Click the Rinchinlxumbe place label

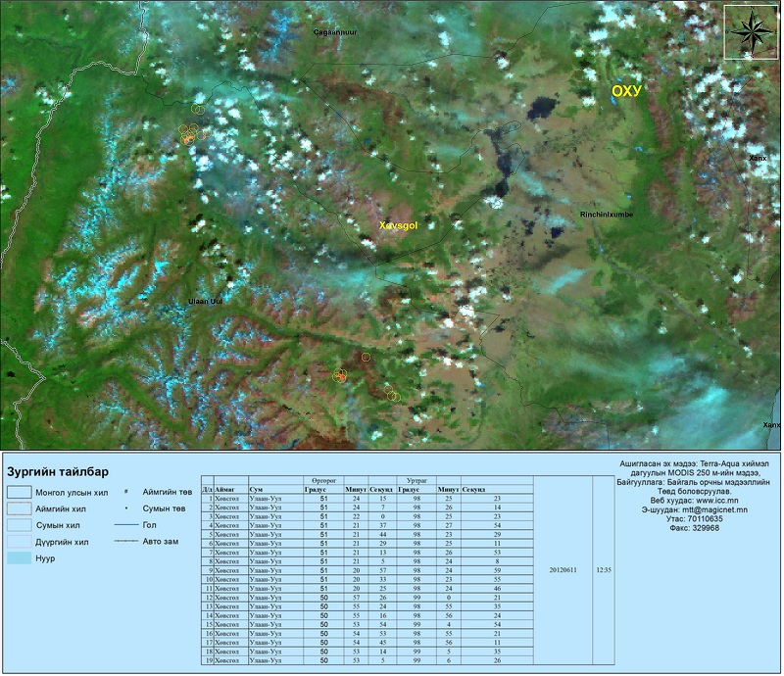[606, 214]
